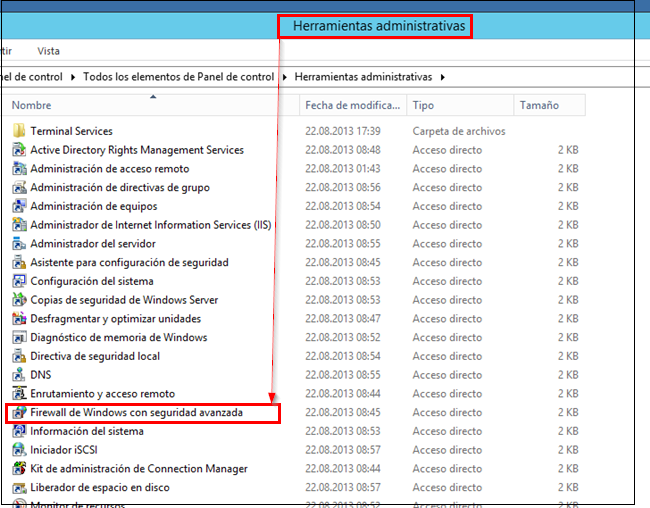
Task: Select Terminal Services name text
Action: [71, 131]
